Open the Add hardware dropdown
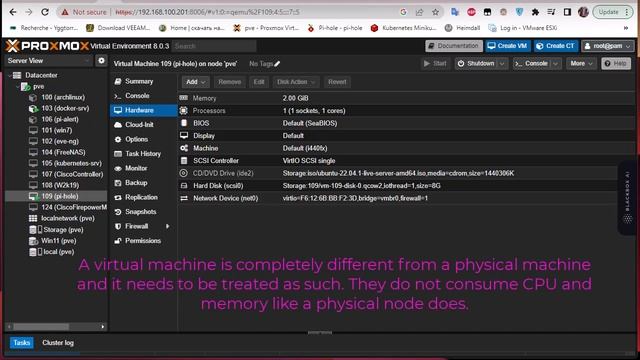Image resolution: width=640 pixels, height=360 pixels. tap(196, 82)
